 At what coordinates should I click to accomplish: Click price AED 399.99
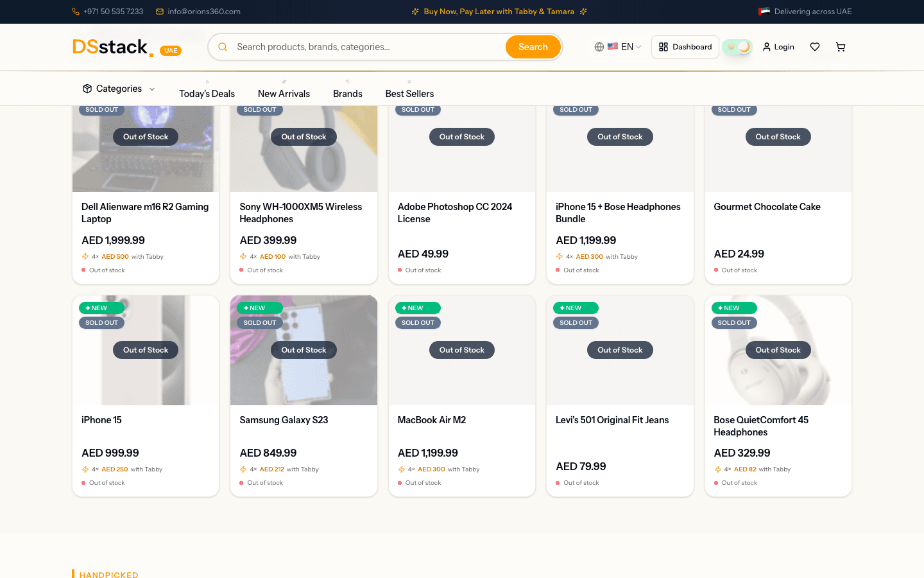[x=268, y=240]
